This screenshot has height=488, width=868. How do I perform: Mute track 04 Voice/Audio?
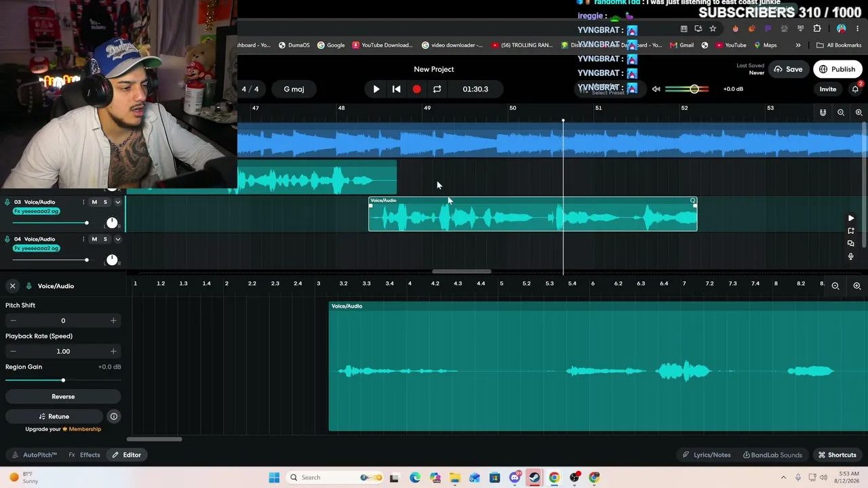[x=94, y=239]
